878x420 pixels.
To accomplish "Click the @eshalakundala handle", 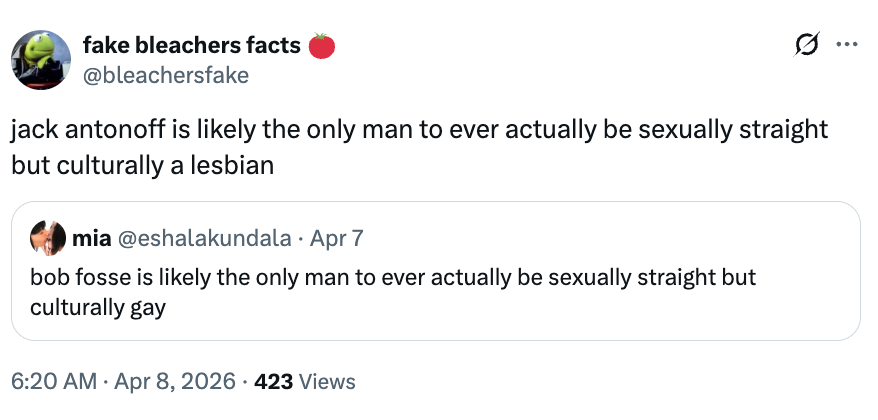I will click(x=205, y=239).
